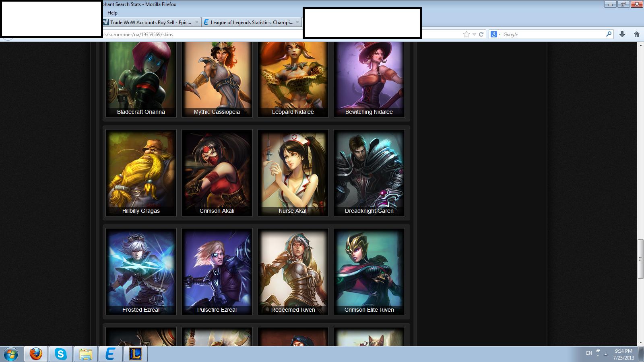Click the page scrollbar down arrow

pyautogui.click(x=640, y=343)
